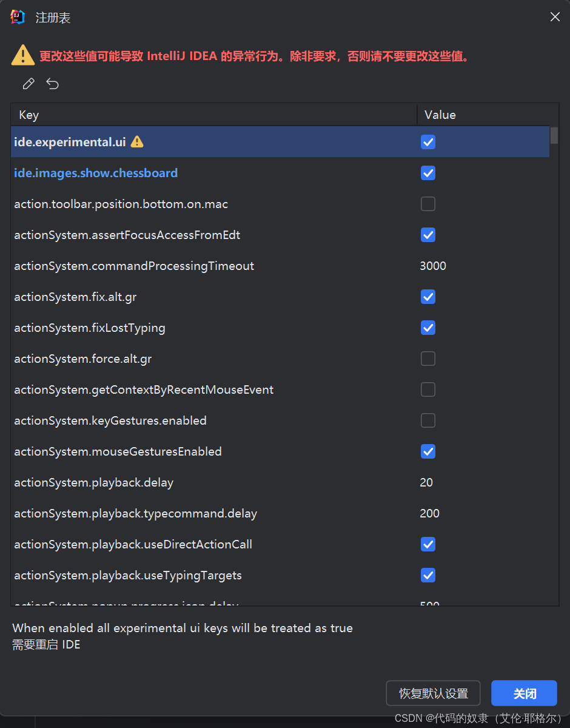Click the large yellow warning icon
The image size is (570, 728).
tap(23, 55)
